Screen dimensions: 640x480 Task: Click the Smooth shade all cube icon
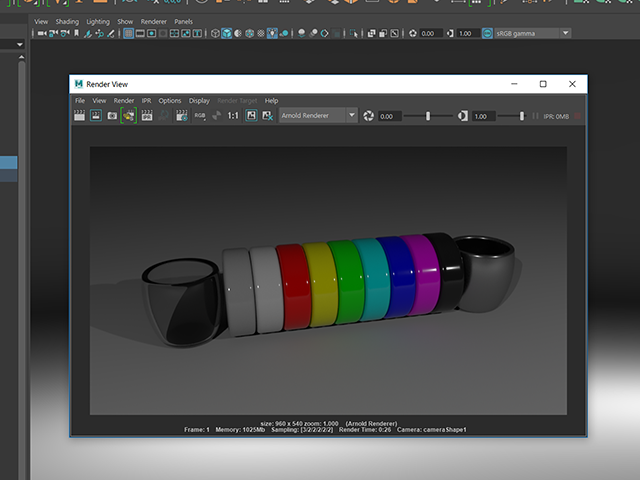coord(227,33)
